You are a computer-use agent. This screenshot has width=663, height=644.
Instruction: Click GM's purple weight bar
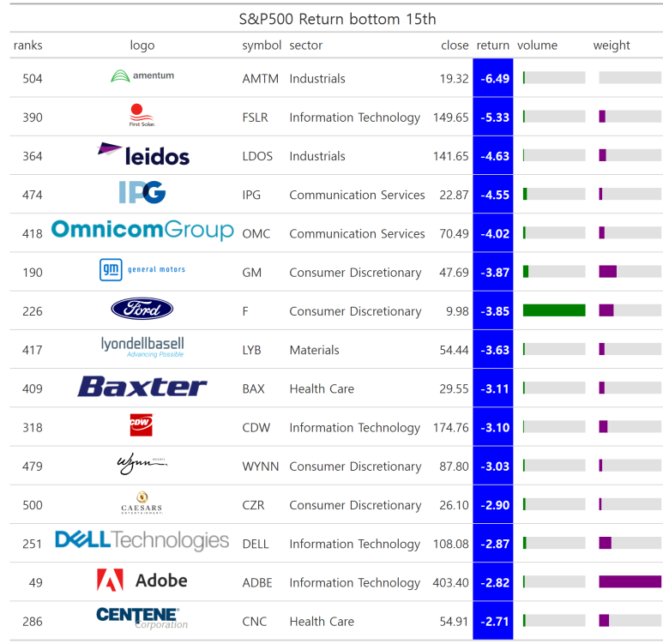coord(607,272)
